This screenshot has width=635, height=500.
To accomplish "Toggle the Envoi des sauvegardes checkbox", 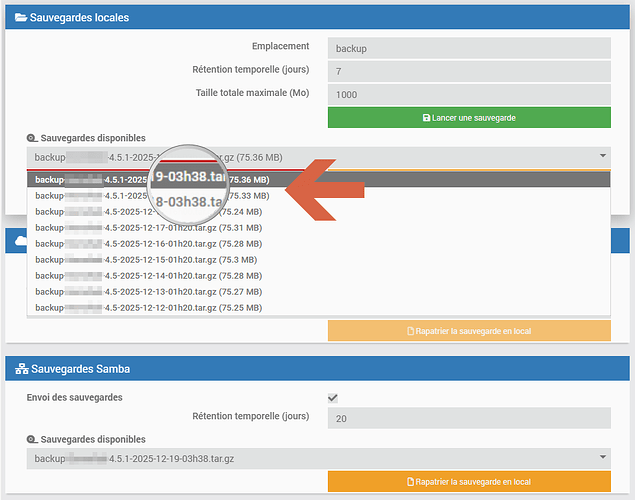I will [333, 398].
